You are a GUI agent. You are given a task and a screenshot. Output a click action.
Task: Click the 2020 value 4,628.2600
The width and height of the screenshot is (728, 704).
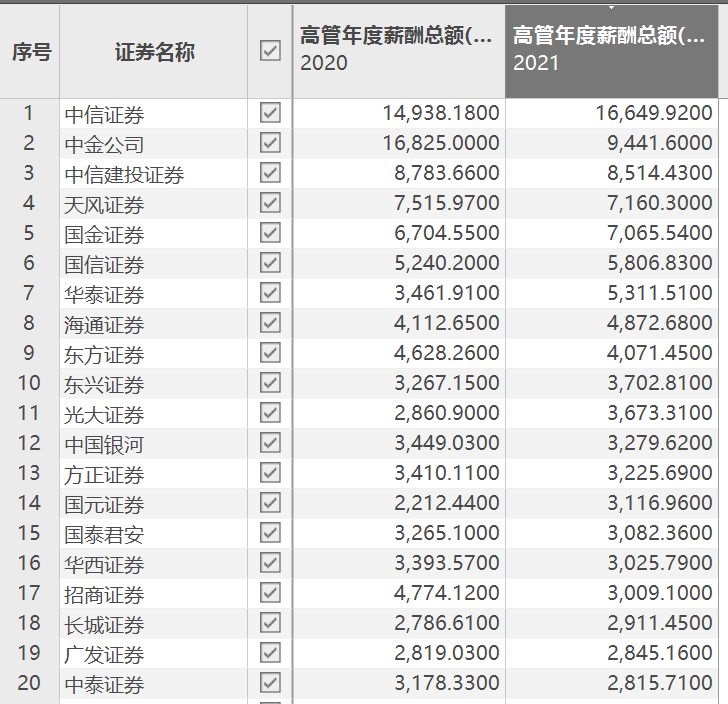(447, 353)
